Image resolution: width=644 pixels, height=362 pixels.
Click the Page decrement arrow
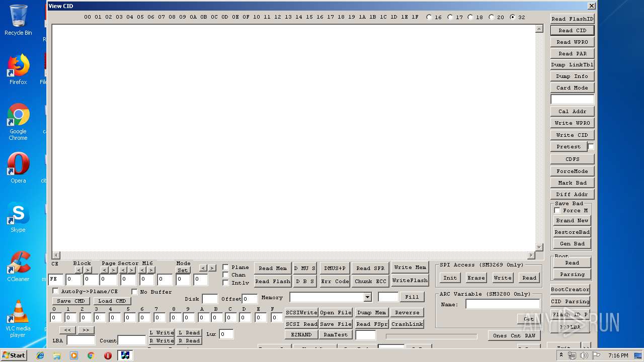pyautogui.click(x=105, y=270)
